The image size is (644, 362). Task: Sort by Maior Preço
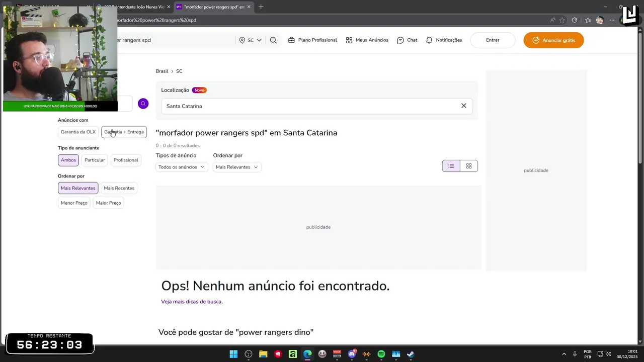[109, 203]
